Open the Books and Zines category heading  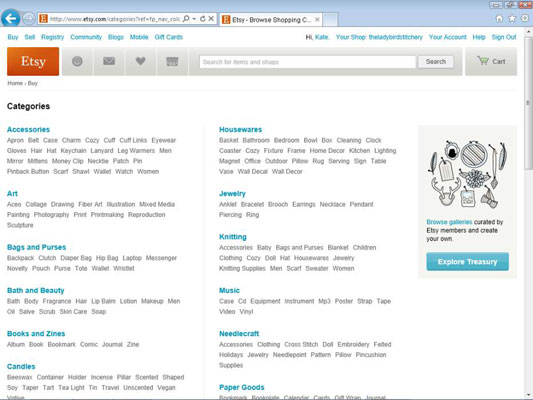click(36, 333)
